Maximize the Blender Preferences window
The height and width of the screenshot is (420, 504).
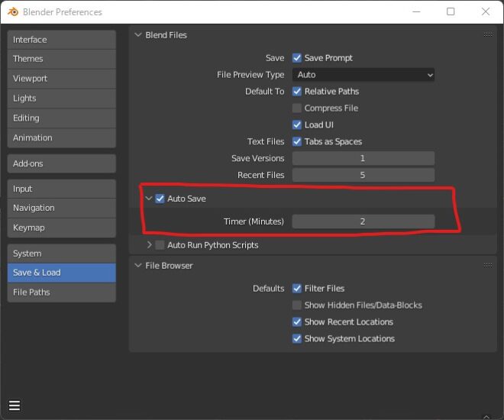pos(451,12)
